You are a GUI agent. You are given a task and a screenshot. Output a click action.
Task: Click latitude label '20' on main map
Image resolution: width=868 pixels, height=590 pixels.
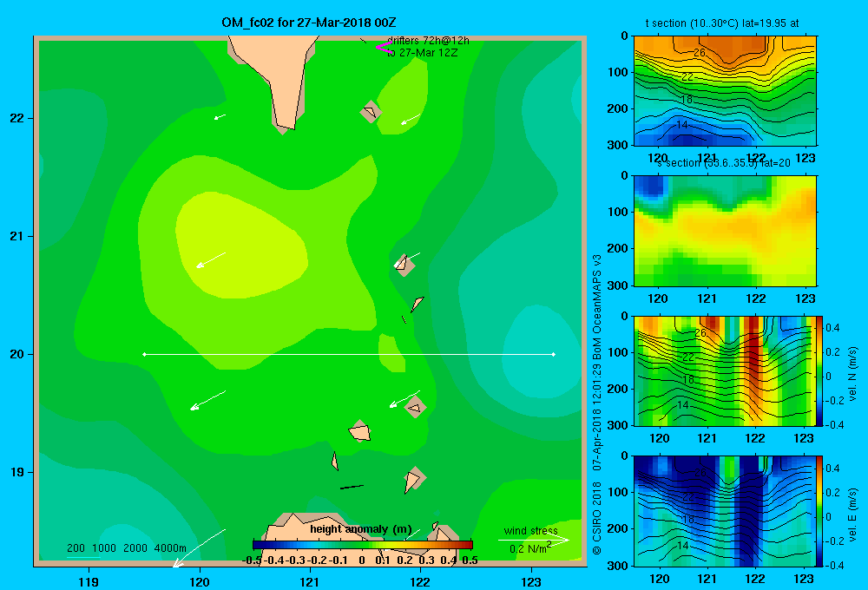[x=17, y=354]
